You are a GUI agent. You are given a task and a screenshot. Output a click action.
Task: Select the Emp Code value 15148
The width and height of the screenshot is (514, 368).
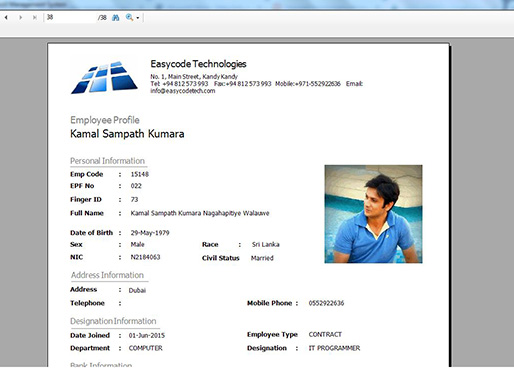click(140, 174)
